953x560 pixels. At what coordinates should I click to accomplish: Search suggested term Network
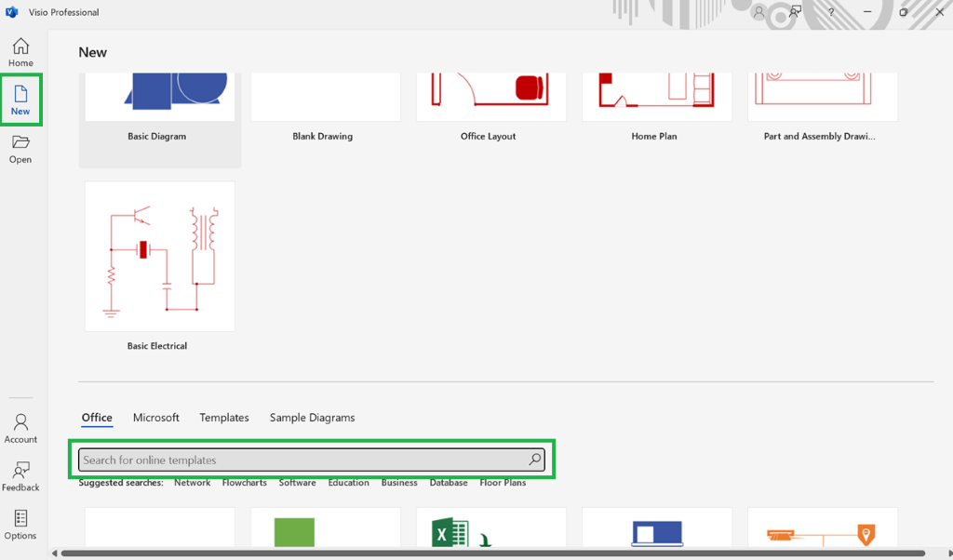pyautogui.click(x=192, y=483)
